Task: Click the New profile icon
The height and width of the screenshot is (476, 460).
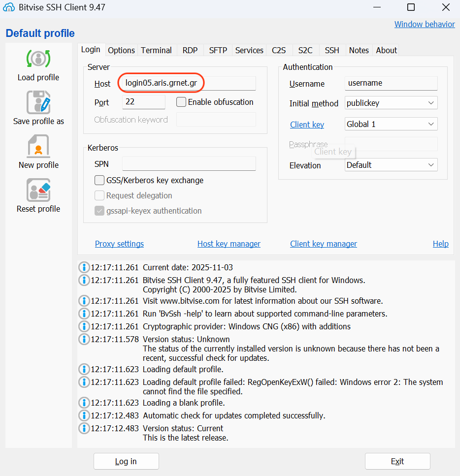Action: pyautogui.click(x=38, y=146)
